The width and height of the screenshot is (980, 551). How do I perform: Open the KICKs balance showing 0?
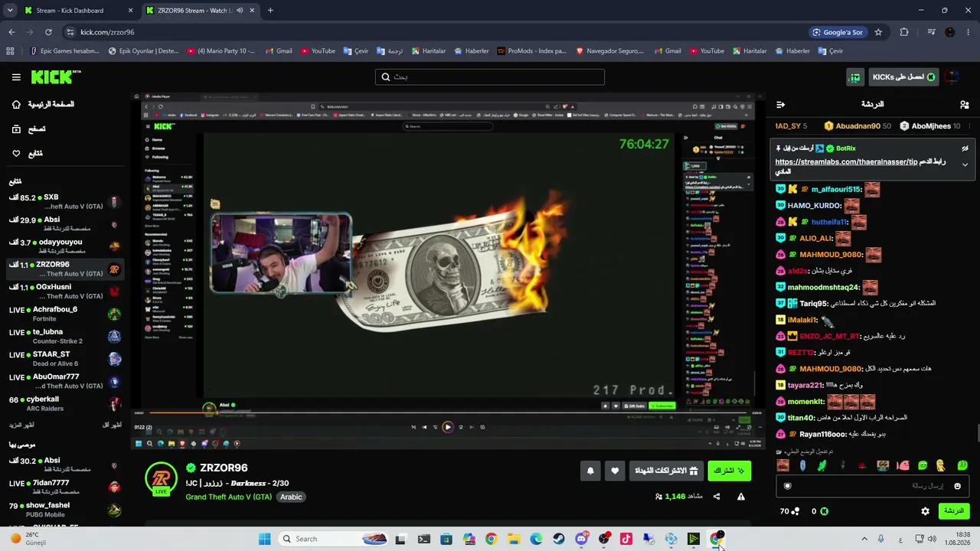(819, 511)
